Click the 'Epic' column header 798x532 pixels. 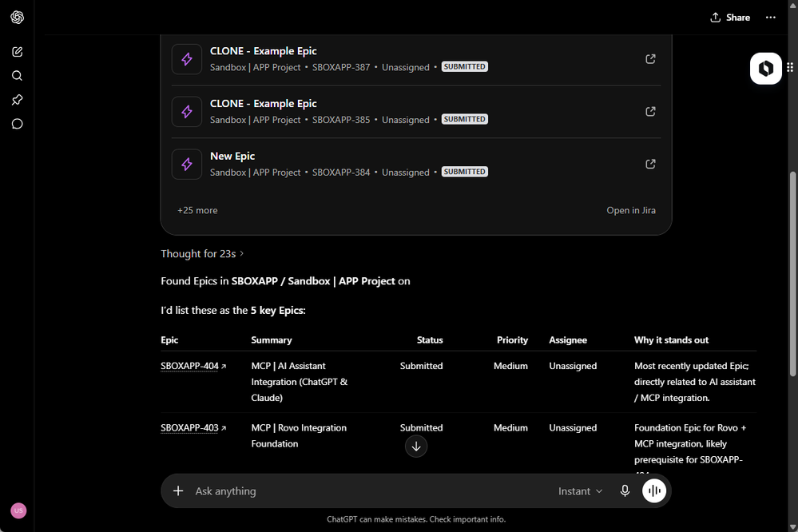[169, 340]
